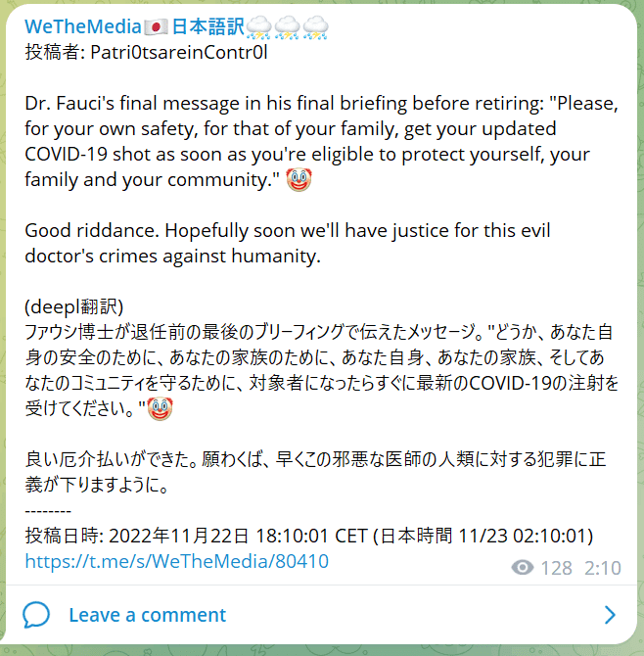Click the 投稿日時 posting date line
Image resolution: width=644 pixels, height=656 pixels.
click(309, 536)
